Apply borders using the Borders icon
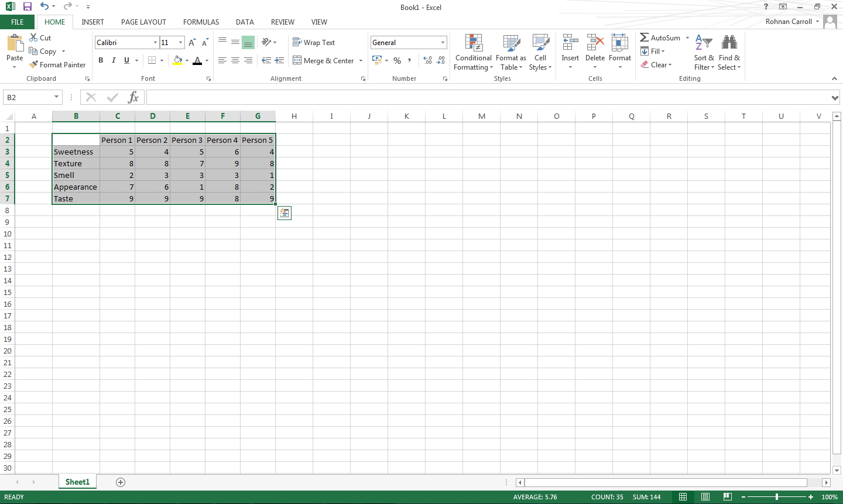 152,60
